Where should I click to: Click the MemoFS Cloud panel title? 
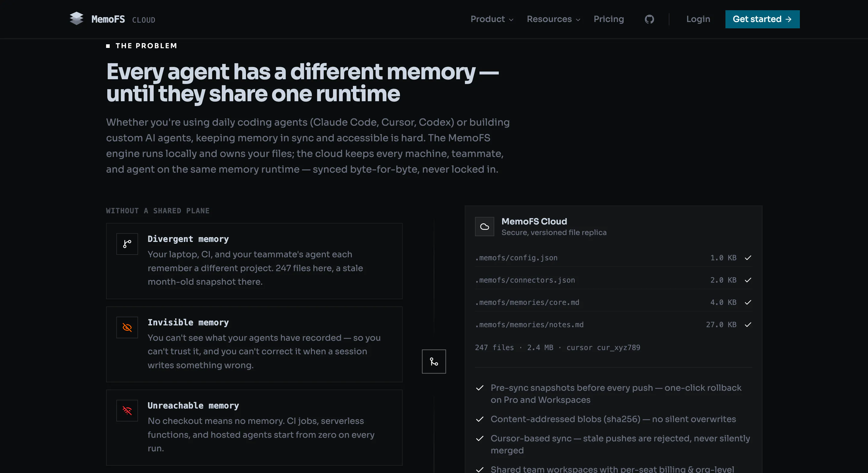534,221
